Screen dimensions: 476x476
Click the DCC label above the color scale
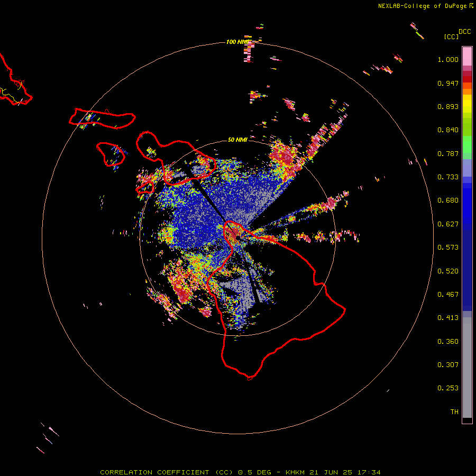point(464,32)
